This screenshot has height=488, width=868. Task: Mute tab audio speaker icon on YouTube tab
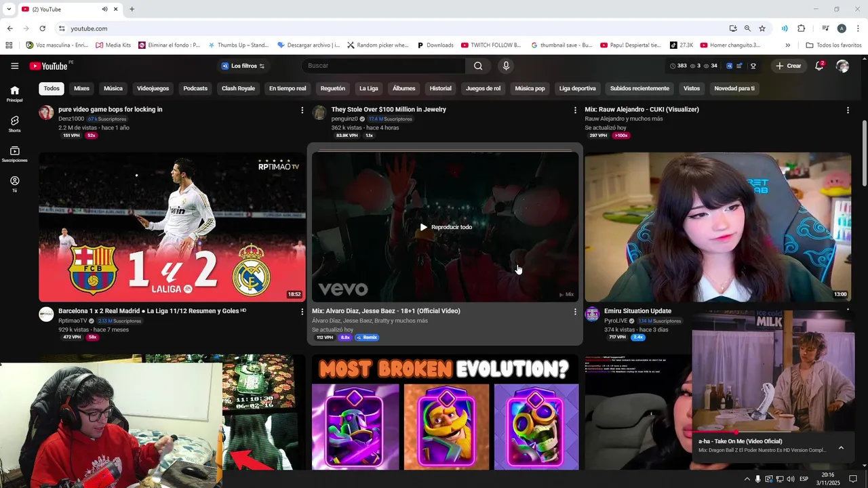[x=104, y=9]
